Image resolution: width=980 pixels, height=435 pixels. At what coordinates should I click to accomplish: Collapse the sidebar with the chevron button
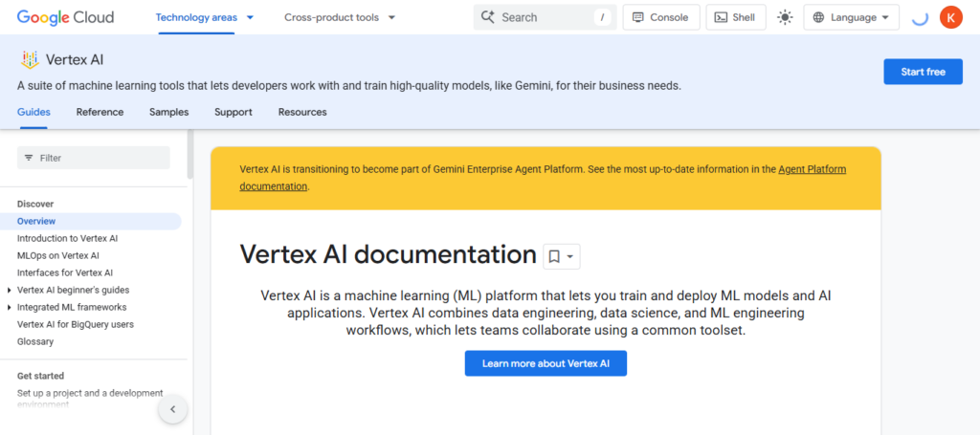(x=173, y=409)
